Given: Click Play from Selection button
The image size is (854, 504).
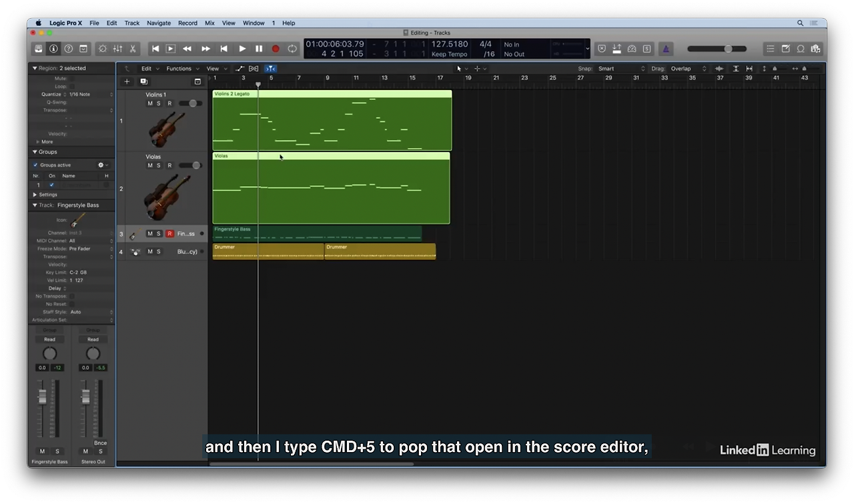Looking at the screenshot, I should [171, 49].
